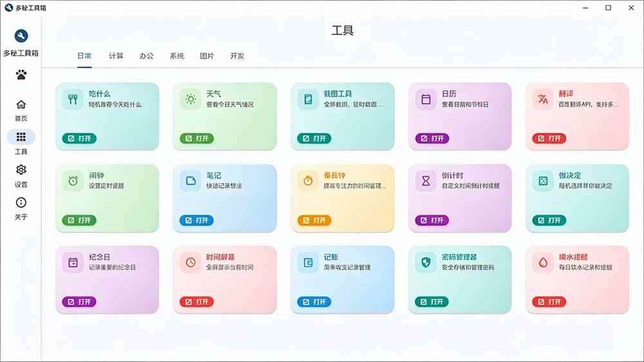The width and height of the screenshot is (644, 362).
Task: Click the 密码管理器 shield icon
Action: click(426, 263)
